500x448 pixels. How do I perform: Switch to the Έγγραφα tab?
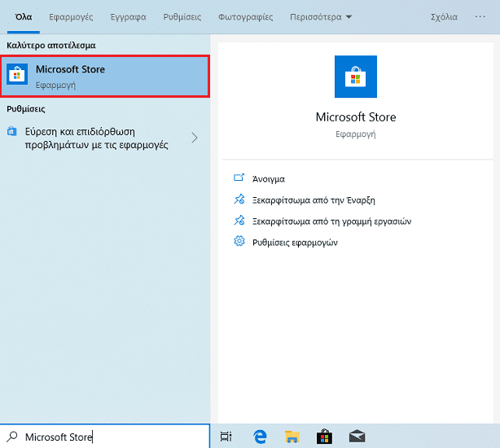(x=128, y=17)
